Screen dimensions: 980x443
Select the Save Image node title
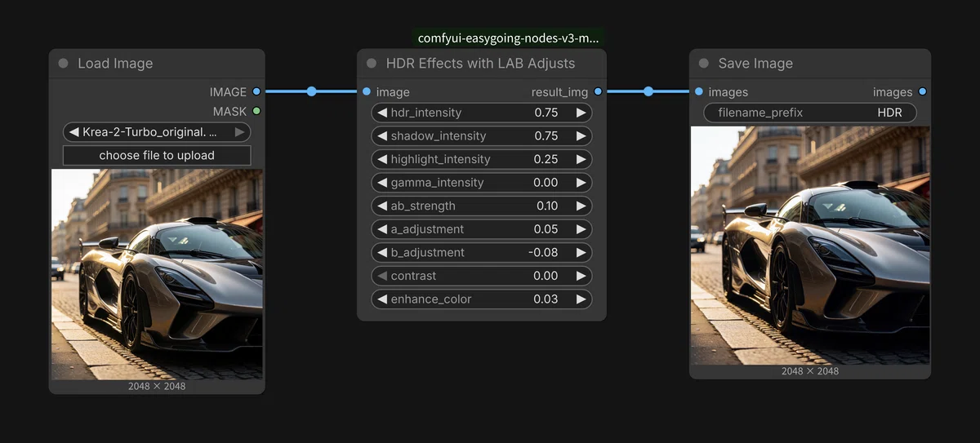755,64
